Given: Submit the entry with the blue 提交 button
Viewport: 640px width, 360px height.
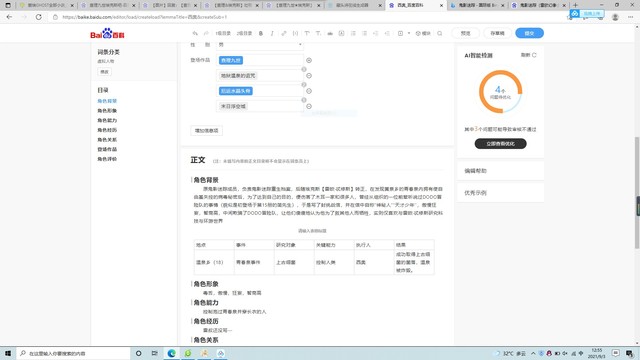Looking at the screenshot, I should coord(529,33).
